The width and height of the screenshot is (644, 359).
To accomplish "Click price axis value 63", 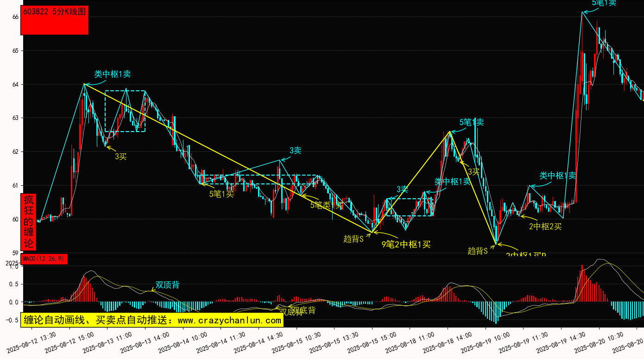I will point(15,118).
